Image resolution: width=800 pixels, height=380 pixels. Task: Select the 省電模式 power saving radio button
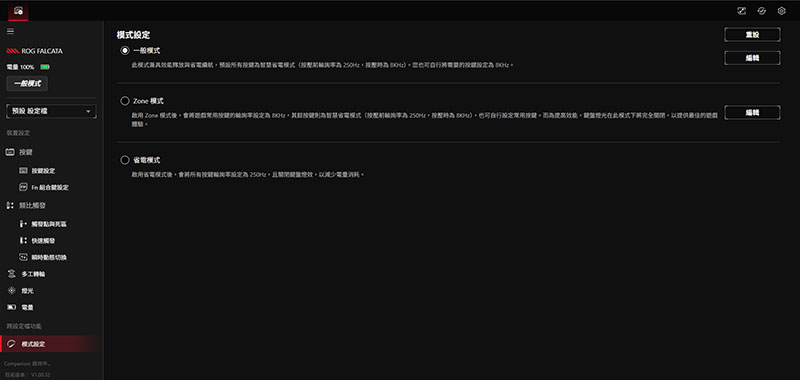tap(125, 160)
